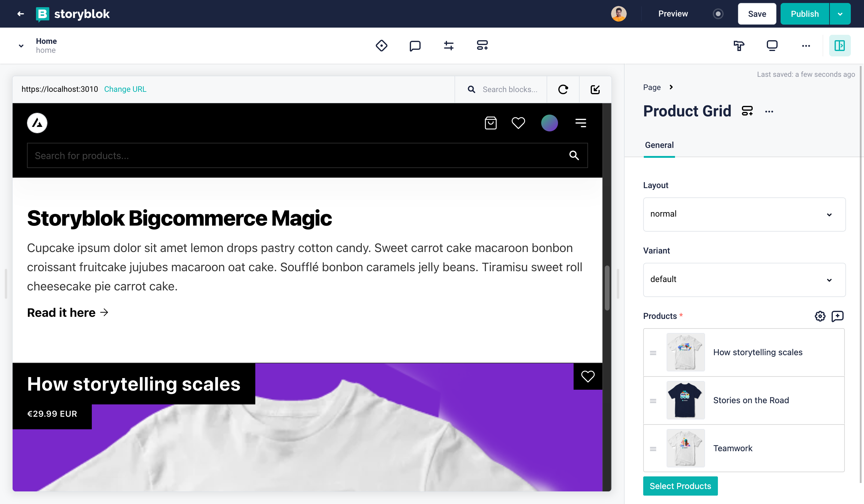This screenshot has width=864, height=504.
Task: Follow the Read it here link
Action: tap(68, 312)
